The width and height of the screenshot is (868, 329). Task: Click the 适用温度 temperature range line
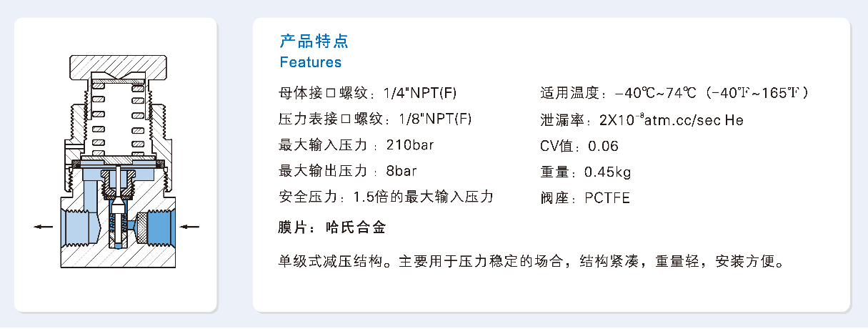tap(675, 93)
